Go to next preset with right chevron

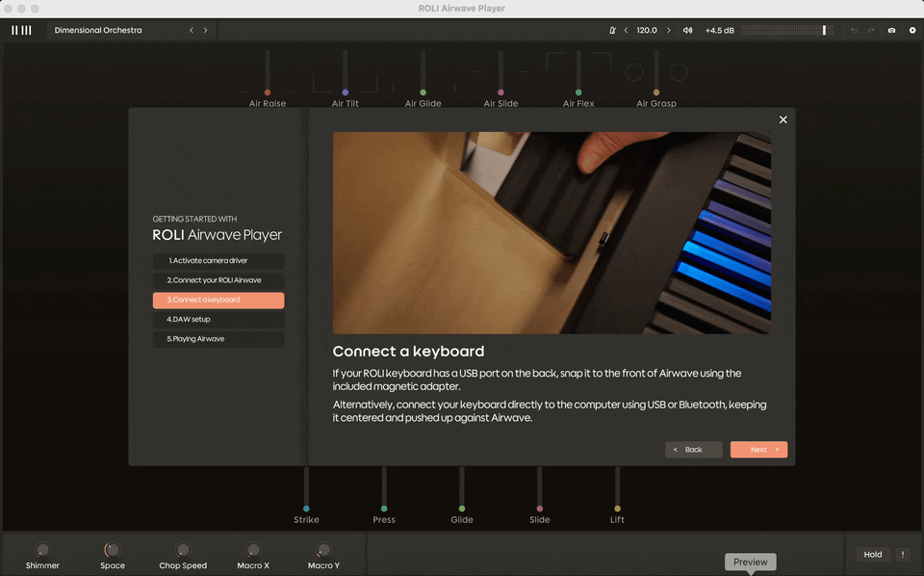pyautogui.click(x=205, y=30)
